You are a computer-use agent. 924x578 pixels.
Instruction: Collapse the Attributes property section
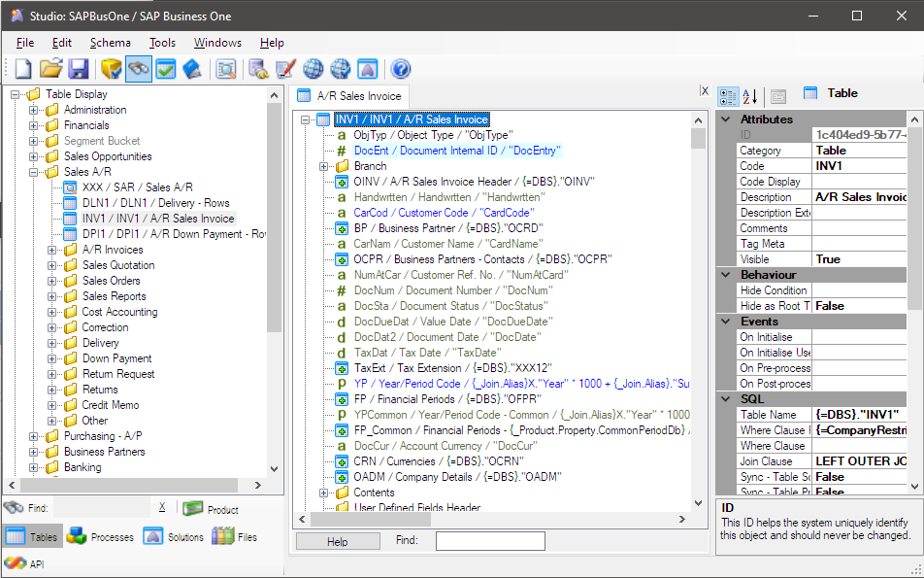click(725, 119)
